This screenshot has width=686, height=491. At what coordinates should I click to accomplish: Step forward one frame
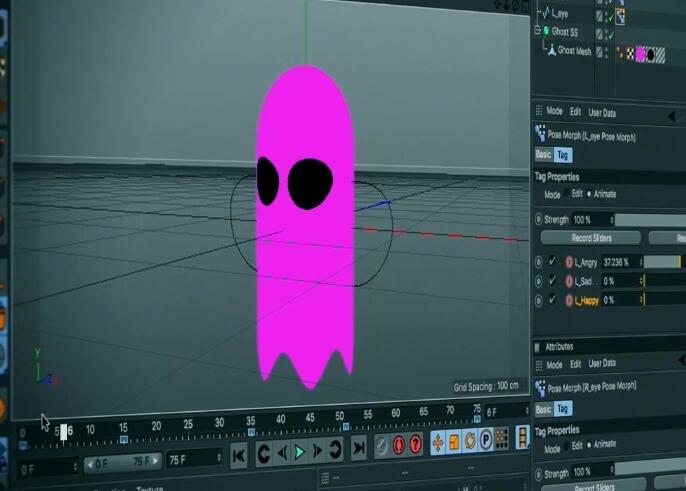click(318, 450)
